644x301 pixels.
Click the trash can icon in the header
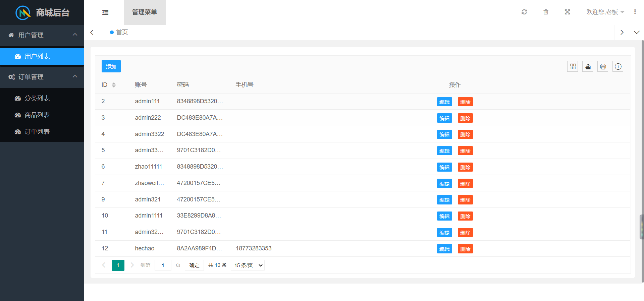click(x=546, y=12)
